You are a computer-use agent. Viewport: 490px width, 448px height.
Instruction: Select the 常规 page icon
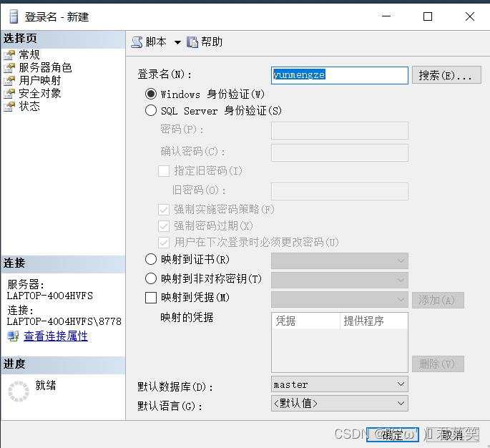click(x=9, y=55)
